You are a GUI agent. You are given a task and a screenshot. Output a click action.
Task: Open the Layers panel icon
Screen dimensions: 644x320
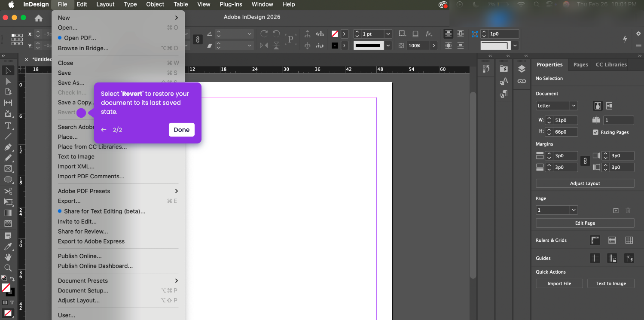coord(522,69)
